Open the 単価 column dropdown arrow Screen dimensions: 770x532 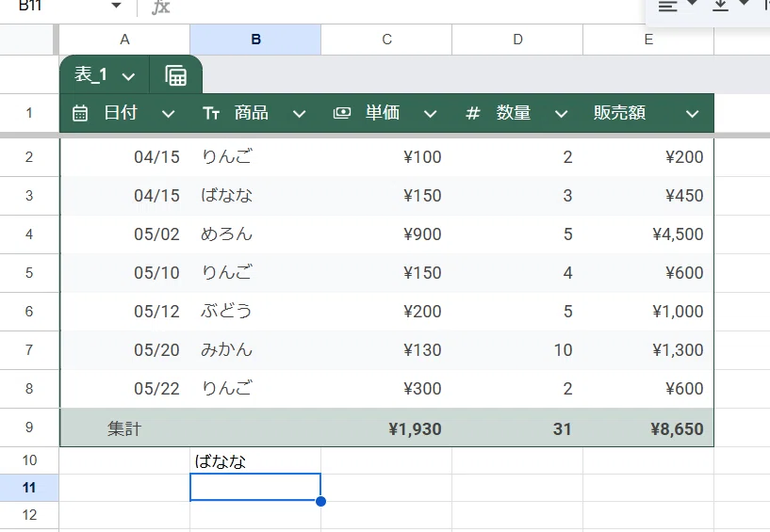pos(430,114)
